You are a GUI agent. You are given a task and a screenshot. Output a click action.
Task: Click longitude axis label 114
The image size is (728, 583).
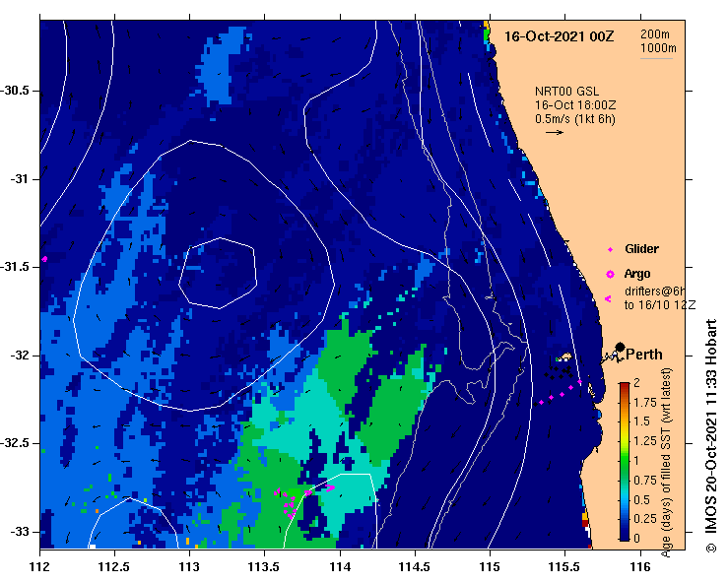pos(340,567)
